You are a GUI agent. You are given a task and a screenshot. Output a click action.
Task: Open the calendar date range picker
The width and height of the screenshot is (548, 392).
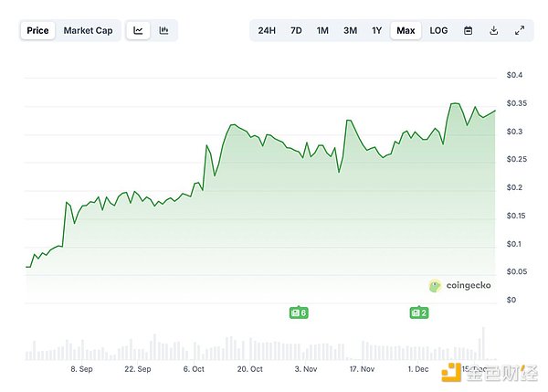coord(468,30)
